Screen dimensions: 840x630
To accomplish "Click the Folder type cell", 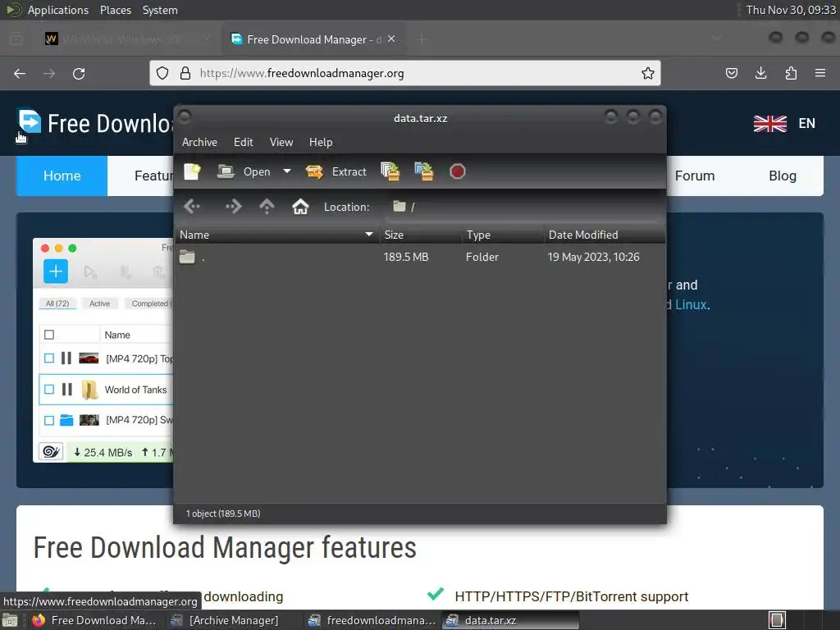I will [482, 257].
